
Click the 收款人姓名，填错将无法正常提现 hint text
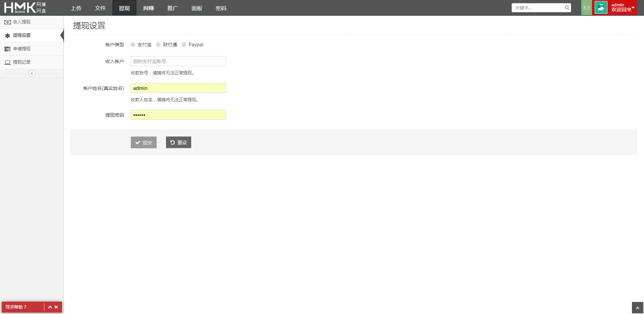pyautogui.click(x=165, y=100)
